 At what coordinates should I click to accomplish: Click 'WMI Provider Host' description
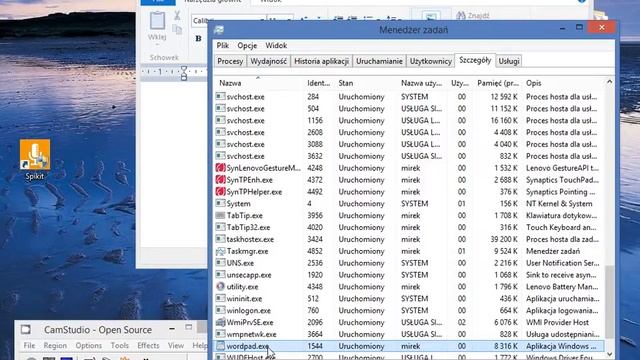coord(557,322)
